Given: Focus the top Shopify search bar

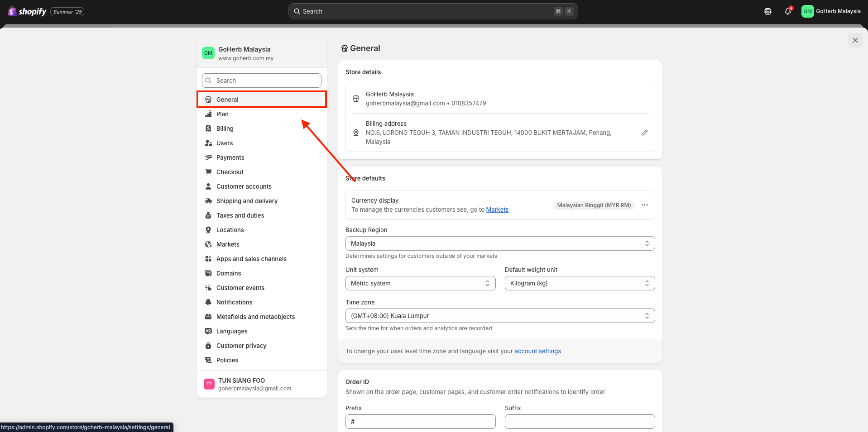Looking at the screenshot, I should [x=433, y=11].
